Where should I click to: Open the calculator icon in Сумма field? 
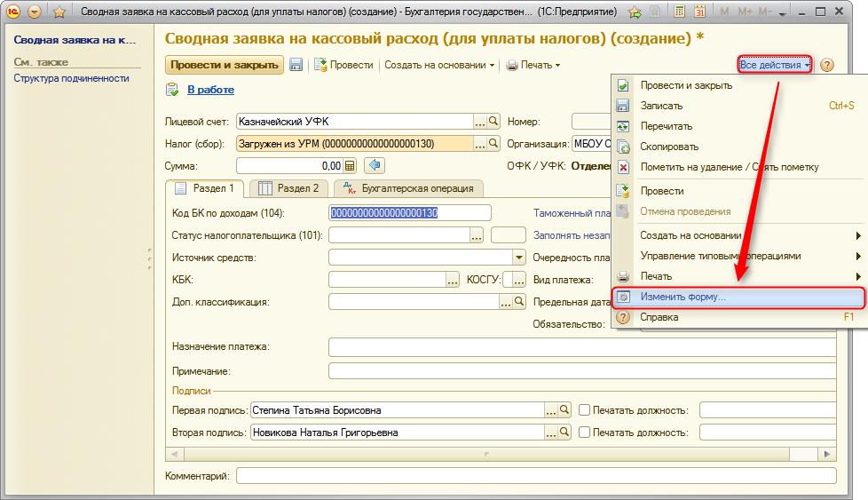[350, 165]
